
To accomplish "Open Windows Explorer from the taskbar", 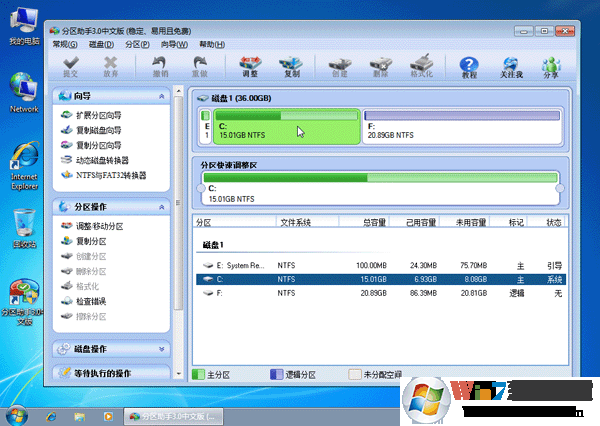I will [80, 416].
